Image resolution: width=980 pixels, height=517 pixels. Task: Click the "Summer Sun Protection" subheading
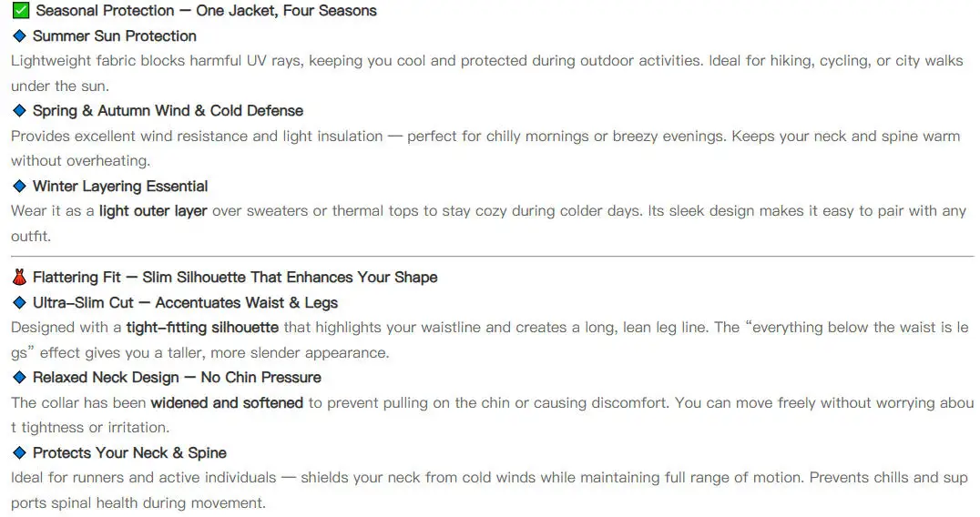click(x=115, y=36)
